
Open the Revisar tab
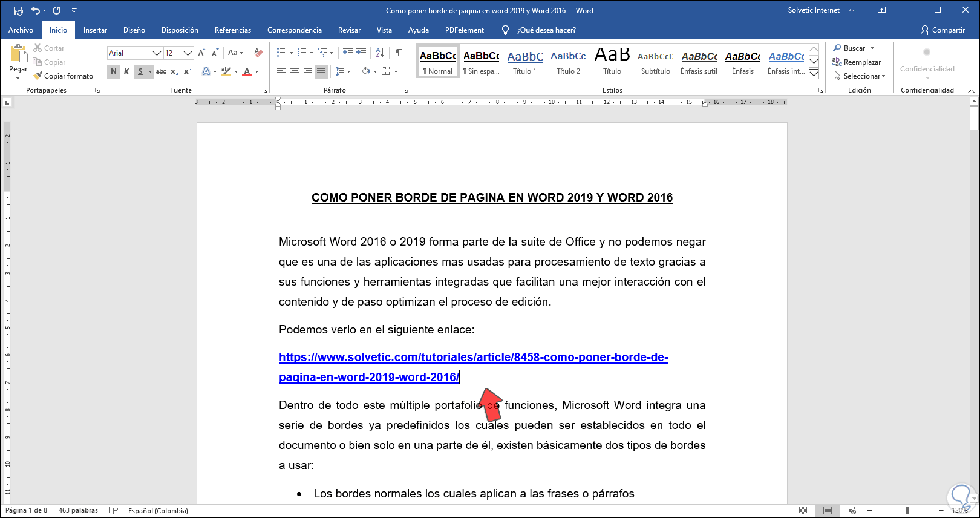point(349,30)
